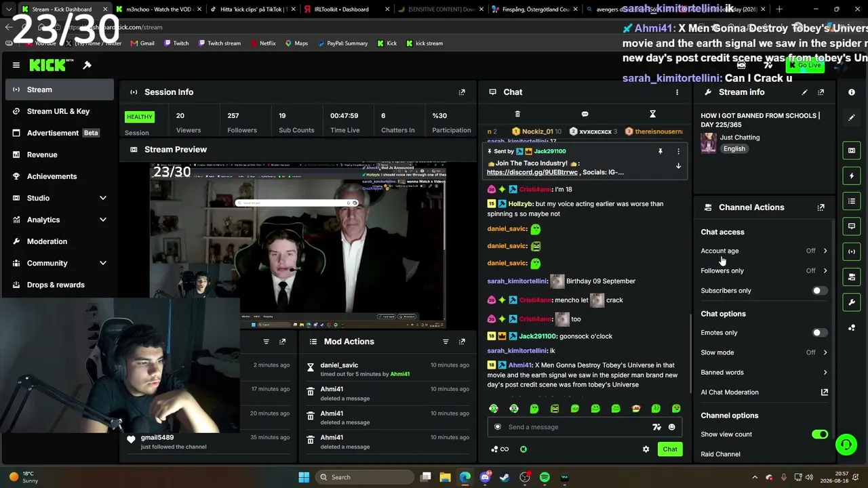The width and height of the screenshot is (868, 488).
Task: Open the emoji picker in message box
Action: coord(671,427)
